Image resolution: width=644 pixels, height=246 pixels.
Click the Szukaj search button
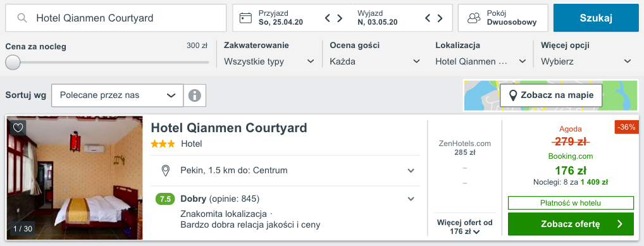point(596,18)
